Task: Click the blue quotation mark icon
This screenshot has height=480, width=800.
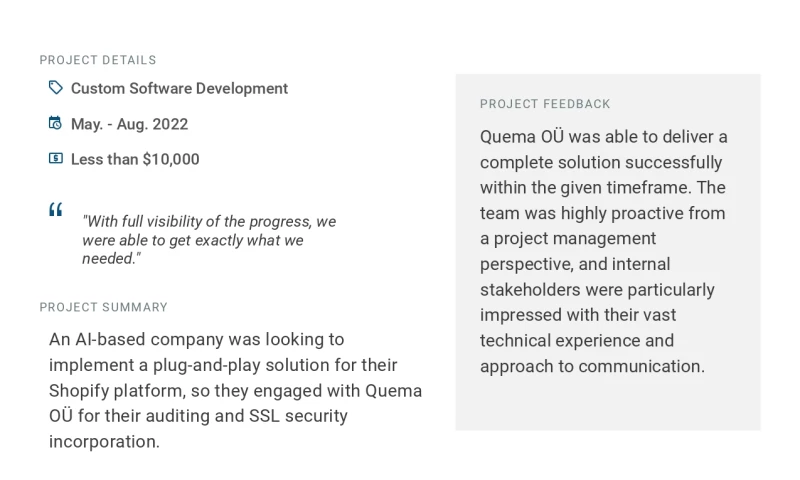Action: point(56,210)
